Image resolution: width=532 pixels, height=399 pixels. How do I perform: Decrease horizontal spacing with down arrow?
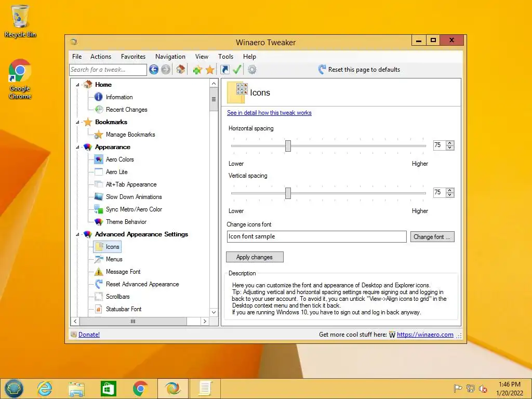(x=450, y=148)
